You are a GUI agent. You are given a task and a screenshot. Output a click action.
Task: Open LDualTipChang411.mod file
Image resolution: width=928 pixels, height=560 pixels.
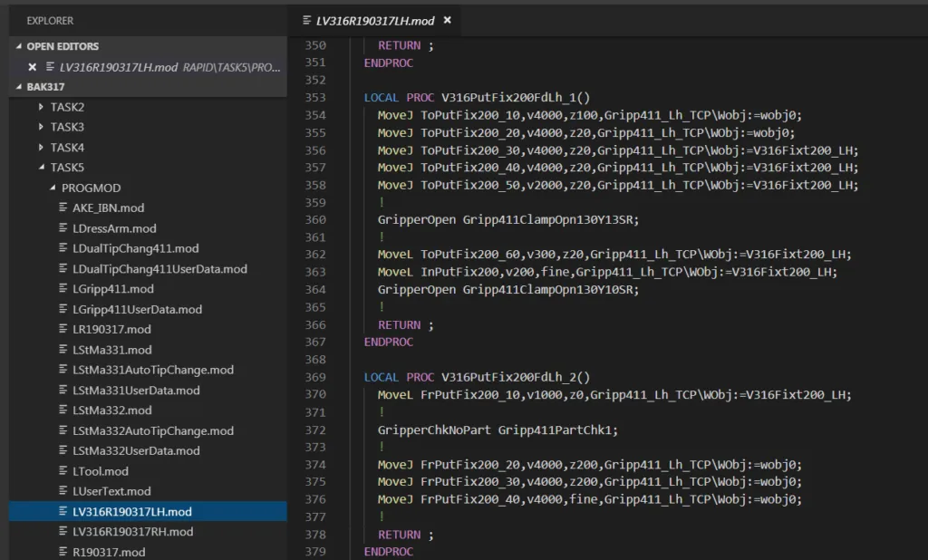(136, 248)
